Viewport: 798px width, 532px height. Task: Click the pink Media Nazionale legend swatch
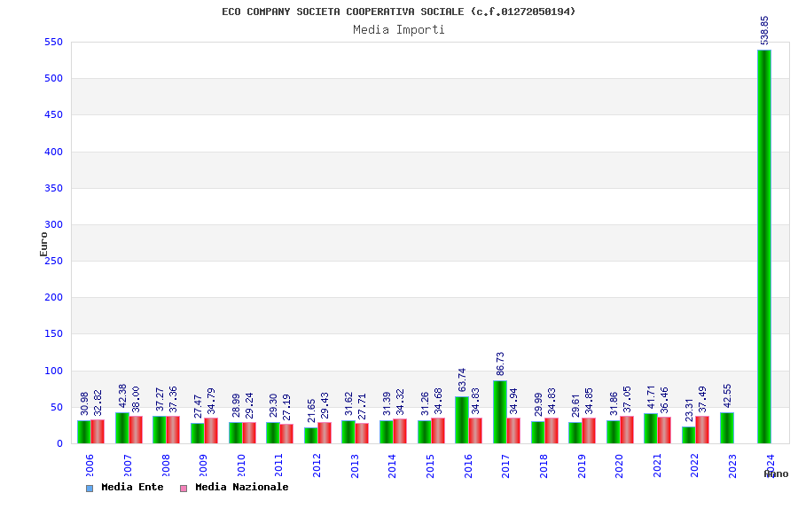coord(184,489)
